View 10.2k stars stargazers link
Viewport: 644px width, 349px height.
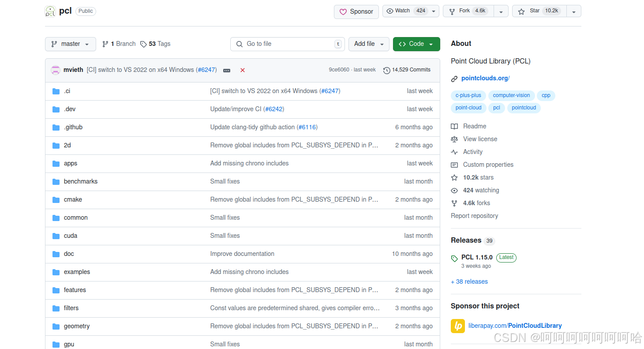click(x=478, y=177)
